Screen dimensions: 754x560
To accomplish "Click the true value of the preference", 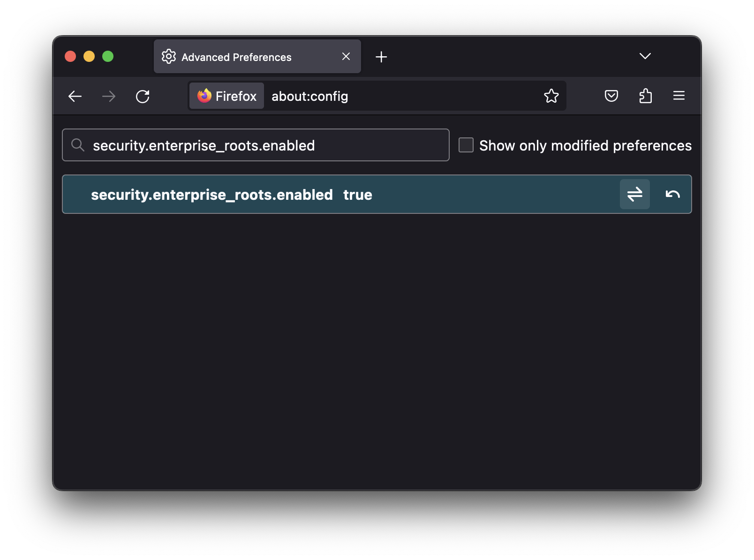I will pyautogui.click(x=358, y=194).
